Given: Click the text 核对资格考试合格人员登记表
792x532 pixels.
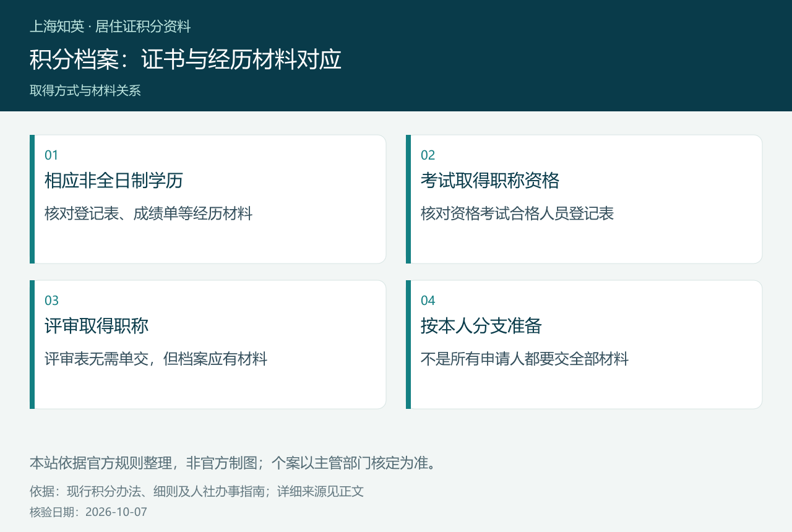Looking at the screenshot, I should (x=517, y=214).
